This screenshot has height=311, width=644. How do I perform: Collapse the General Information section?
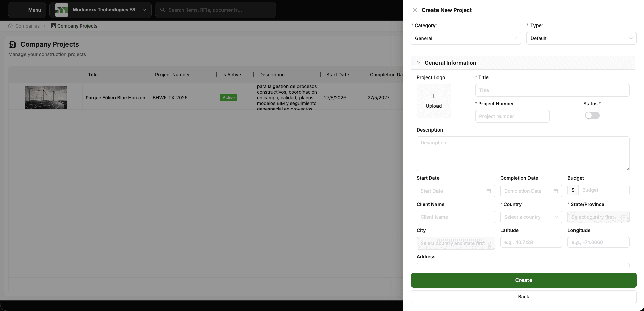[419, 63]
